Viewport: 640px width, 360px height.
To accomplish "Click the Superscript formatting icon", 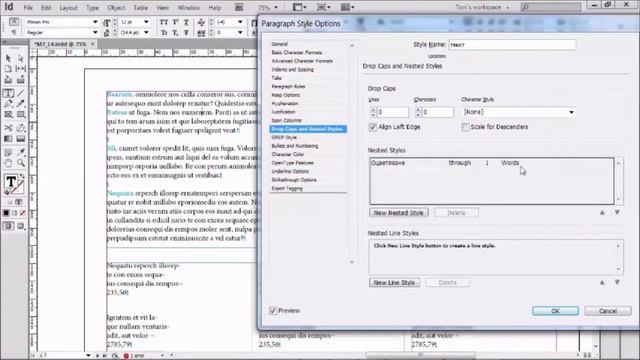I will pos(176,22).
